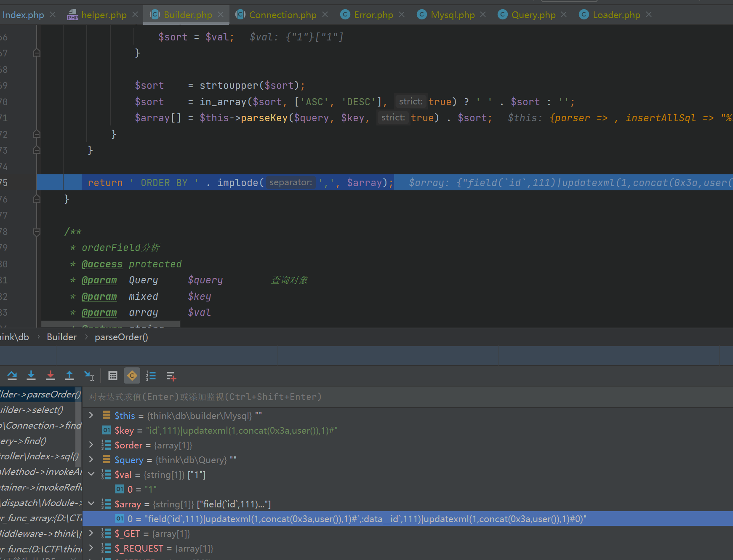Screen dimensions: 733x560
Task: Close the helper.php tab
Action: [135, 15]
